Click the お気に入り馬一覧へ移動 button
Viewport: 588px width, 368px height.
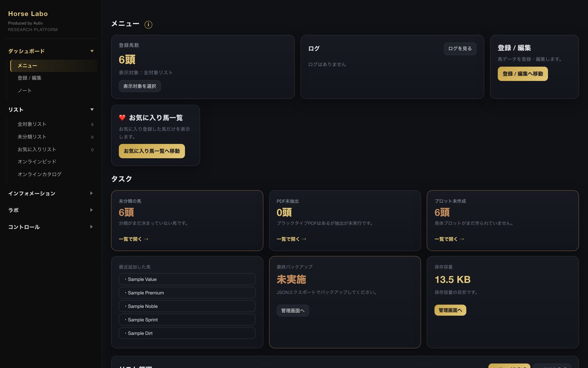tap(152, 151)
